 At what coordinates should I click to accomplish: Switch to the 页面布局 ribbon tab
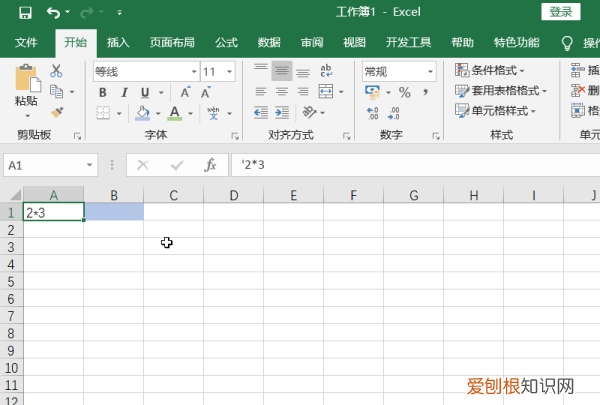coord(172,42)
